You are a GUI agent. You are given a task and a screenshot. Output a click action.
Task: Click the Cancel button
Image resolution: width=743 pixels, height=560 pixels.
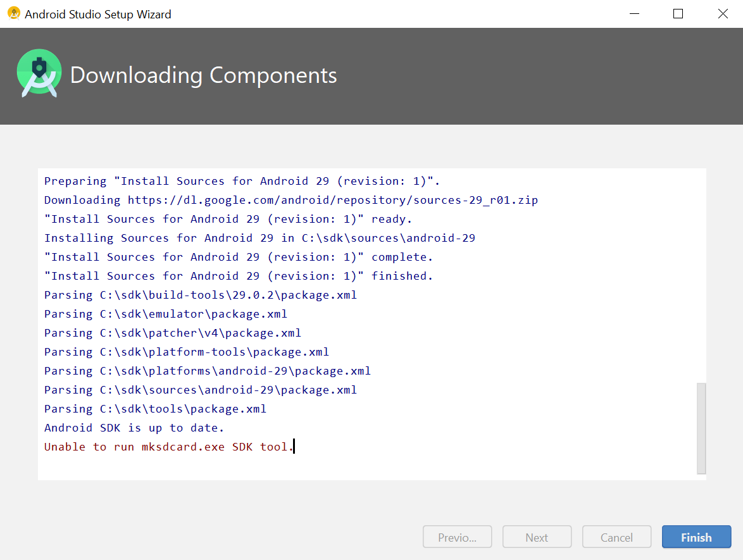(616, 537)
